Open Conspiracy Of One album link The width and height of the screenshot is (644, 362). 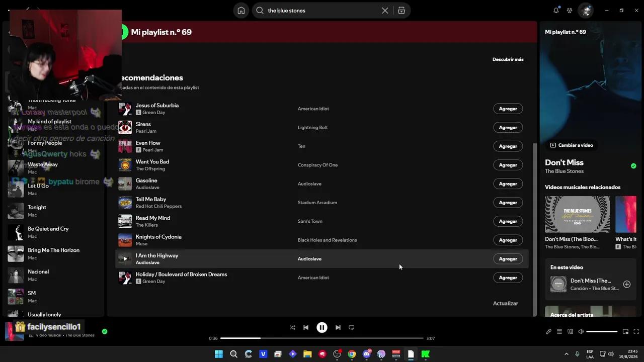click(317, 165)
